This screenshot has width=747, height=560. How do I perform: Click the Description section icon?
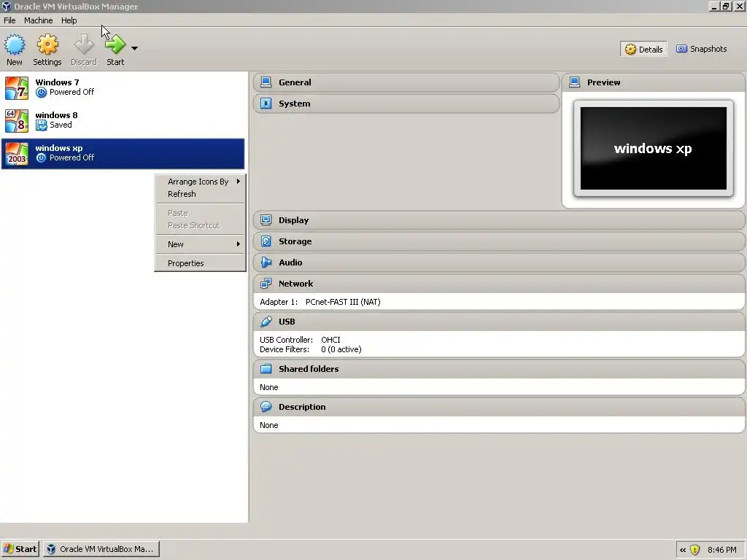coord(266,407)
